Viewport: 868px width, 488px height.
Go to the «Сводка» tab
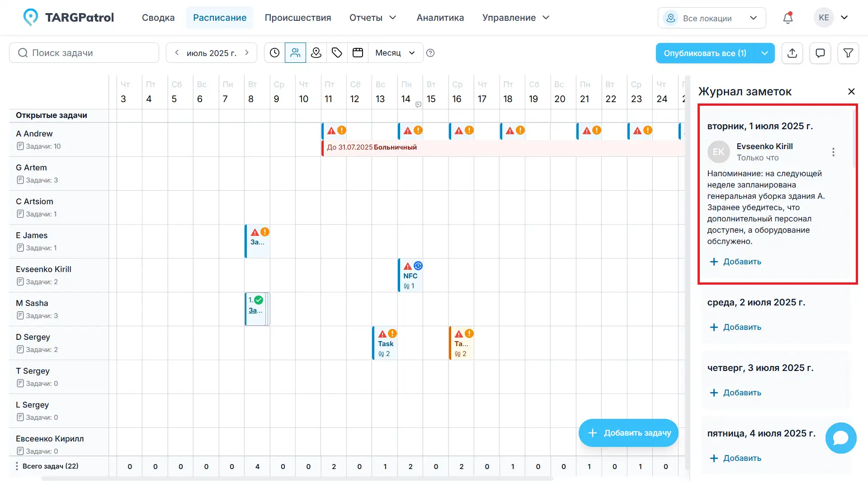pyautogui.click(x=158, y=18)
